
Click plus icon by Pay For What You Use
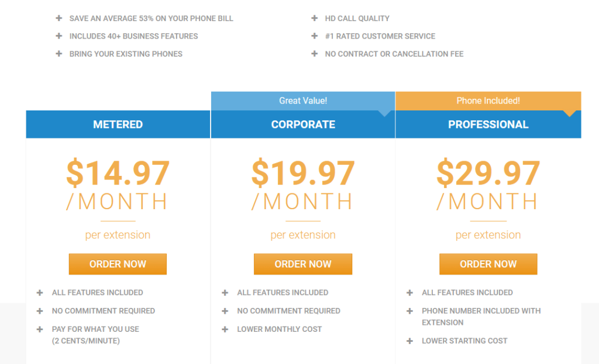pyautogui.click(x=40, y=329)
